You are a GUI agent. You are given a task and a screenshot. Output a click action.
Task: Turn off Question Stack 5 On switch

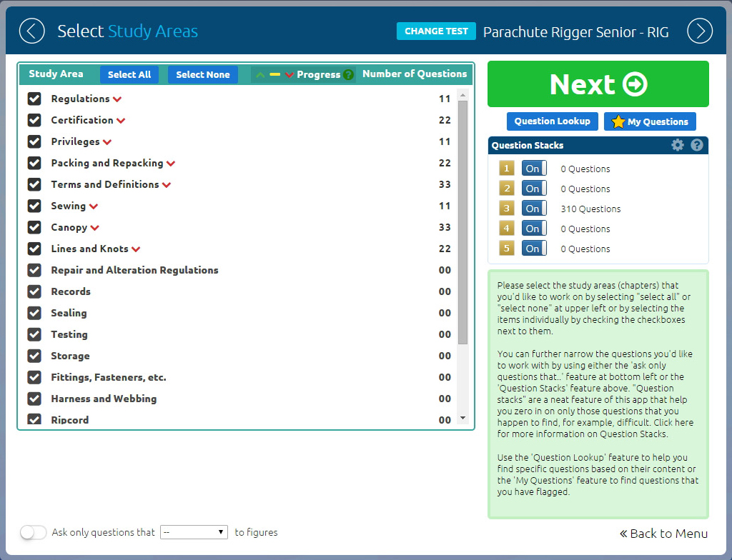(534, 249)
